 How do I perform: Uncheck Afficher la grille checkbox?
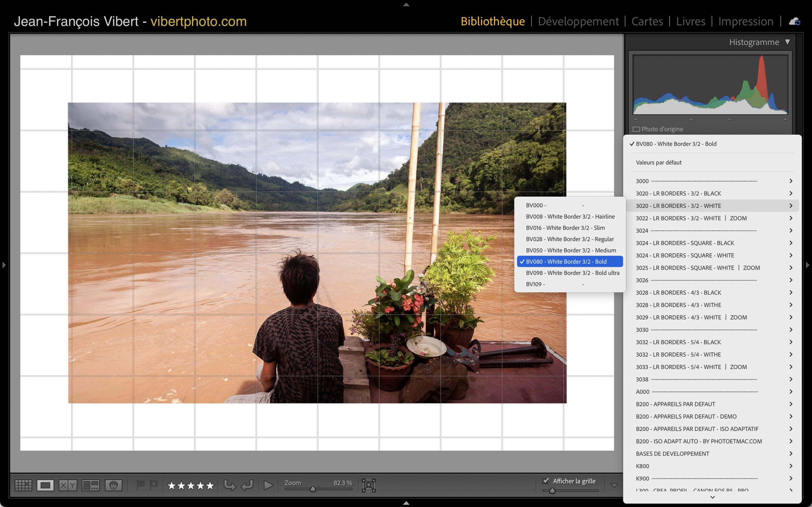click(x=546, y=481)
